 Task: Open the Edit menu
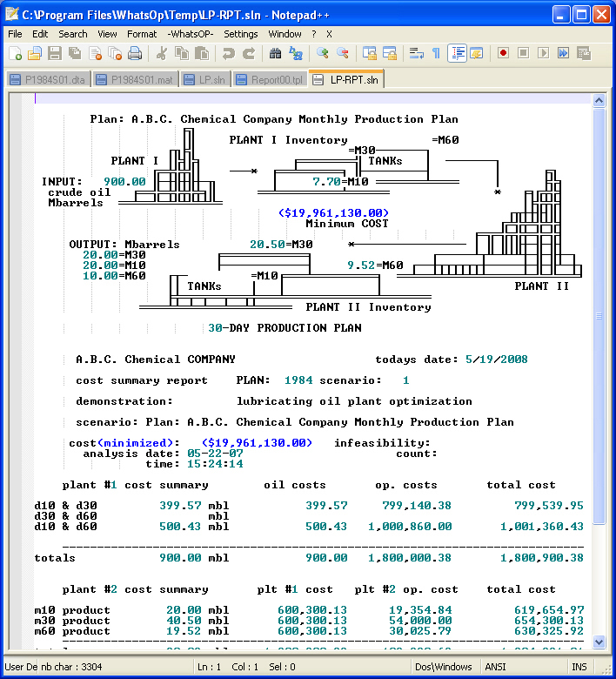coord(40,34)
